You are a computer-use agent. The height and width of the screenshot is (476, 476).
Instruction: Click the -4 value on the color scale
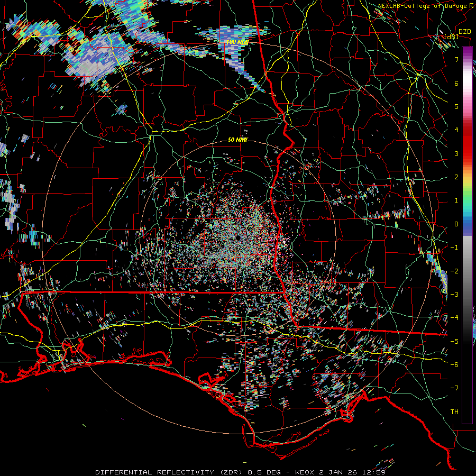(x=454, y=318)
